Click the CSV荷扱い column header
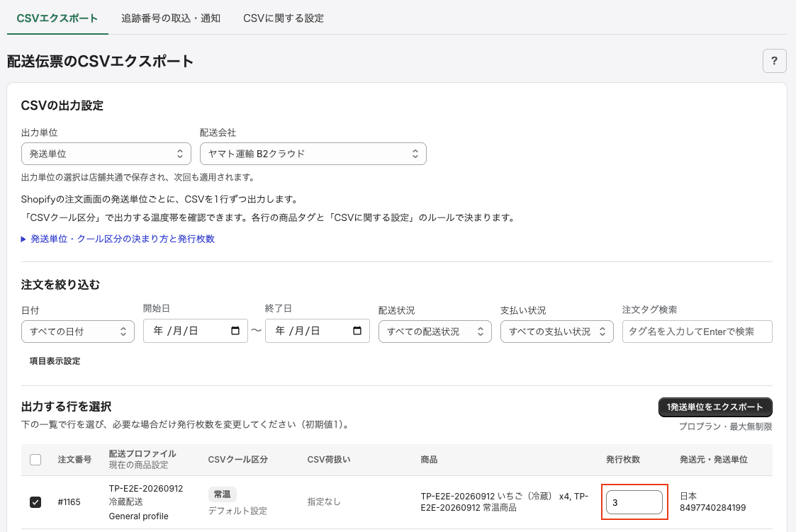The height and width of the screenshot is (532, 796). [329, 460]
